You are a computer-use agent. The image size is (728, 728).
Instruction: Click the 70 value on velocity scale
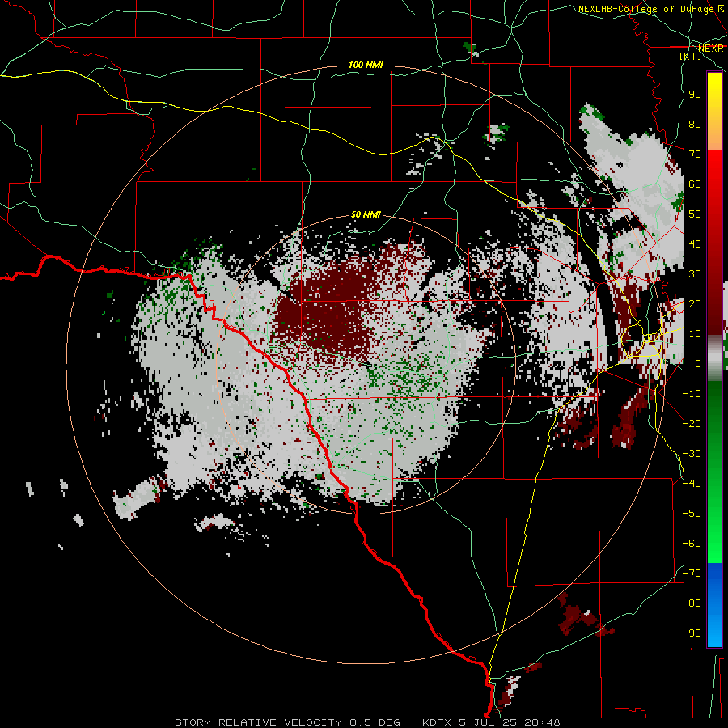695,154
